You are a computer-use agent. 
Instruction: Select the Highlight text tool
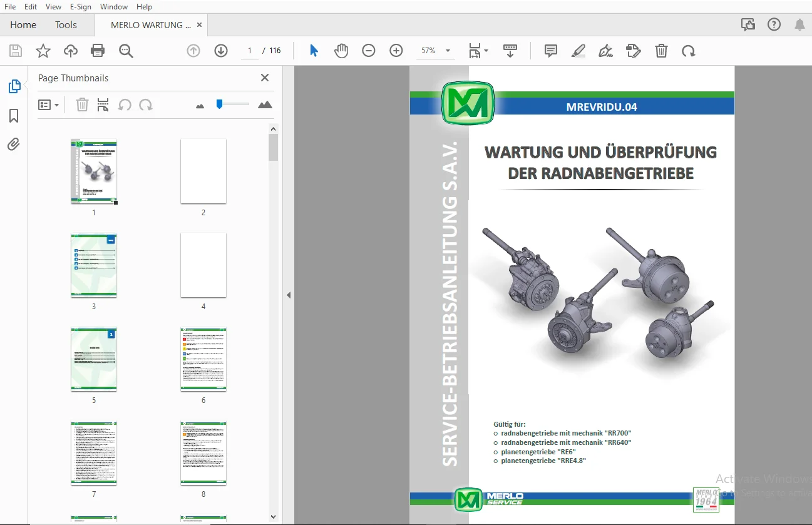(x=578, y=51)
